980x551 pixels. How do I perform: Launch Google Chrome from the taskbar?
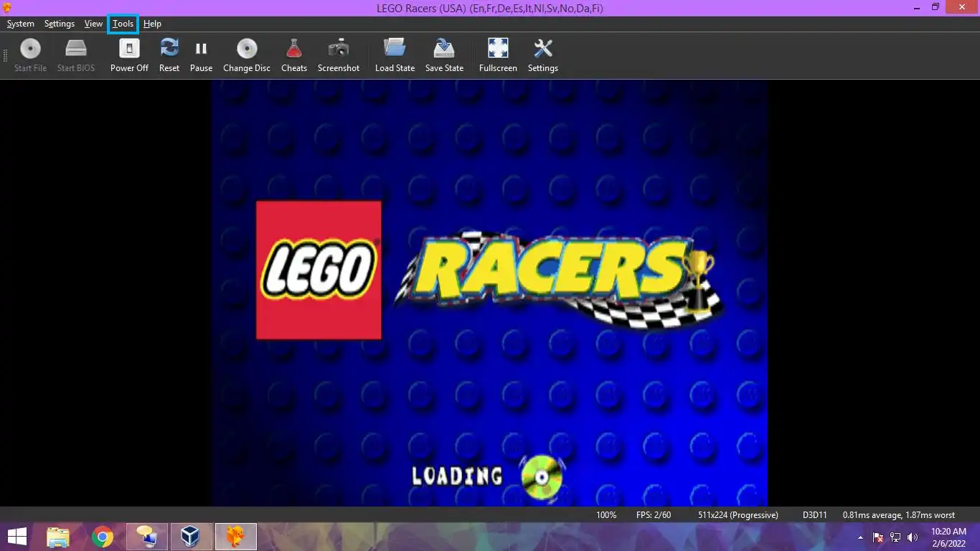tap(103, 537)
